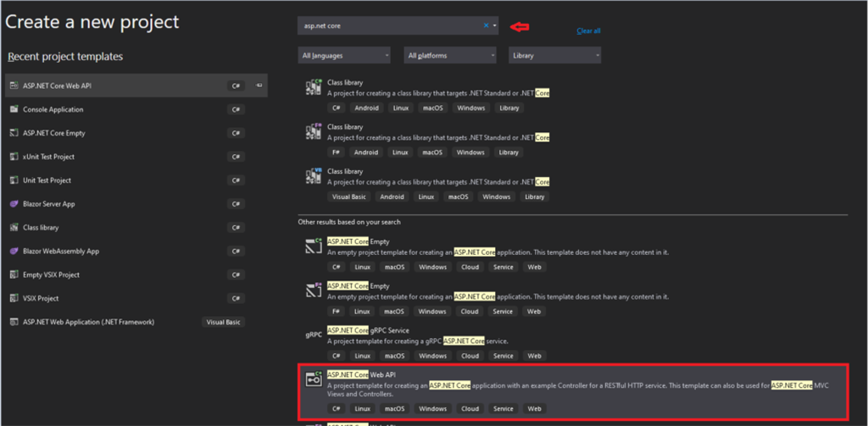Select the C# Class library result
Screen dimensions: 868x426
(573, 96)
